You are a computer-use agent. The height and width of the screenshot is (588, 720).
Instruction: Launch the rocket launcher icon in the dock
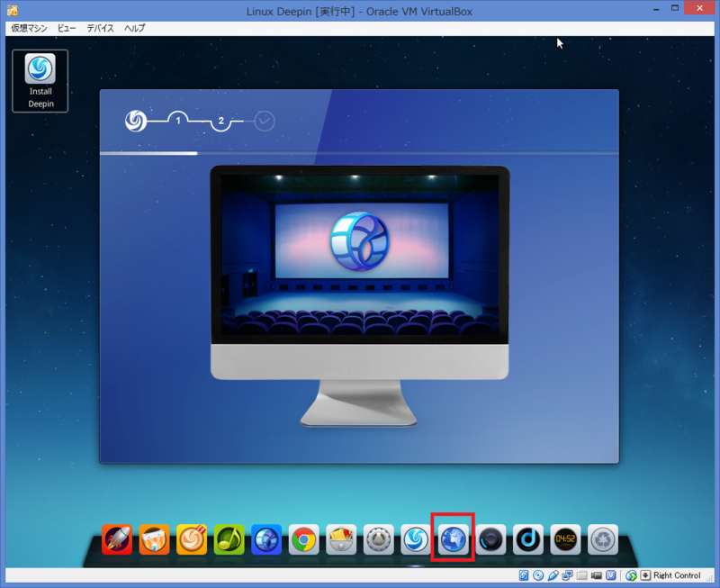[x=116, y=539]
